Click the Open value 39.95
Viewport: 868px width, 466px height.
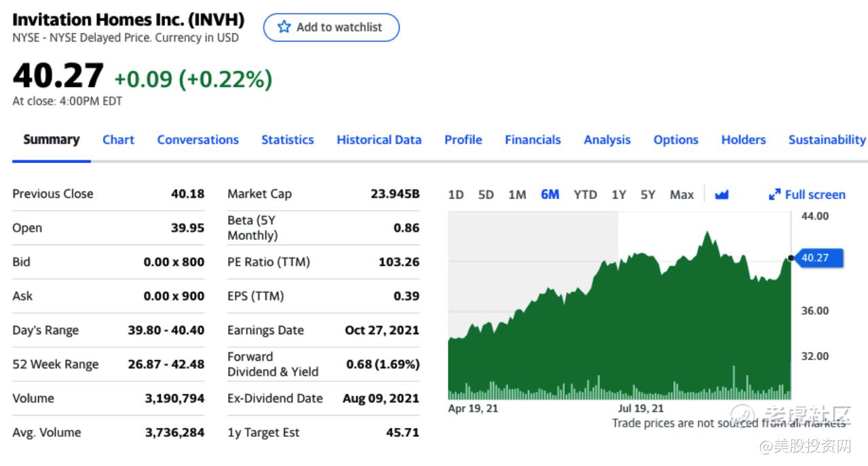[x=187, y=228]
